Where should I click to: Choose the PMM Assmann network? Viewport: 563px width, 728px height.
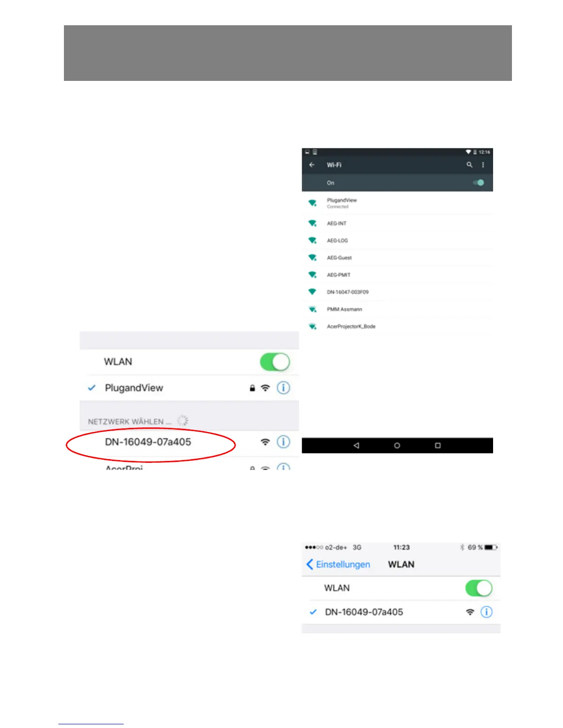click(397, 309)
